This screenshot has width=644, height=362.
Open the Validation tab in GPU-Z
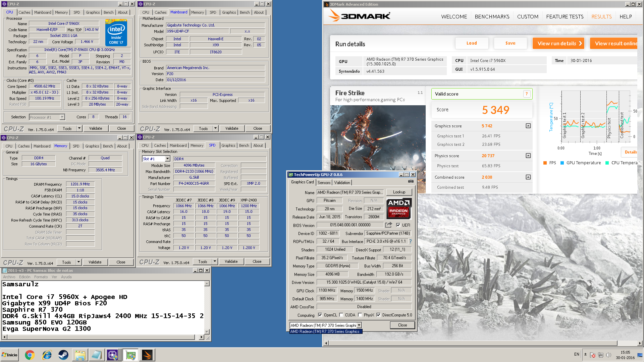tap(342, 182)
